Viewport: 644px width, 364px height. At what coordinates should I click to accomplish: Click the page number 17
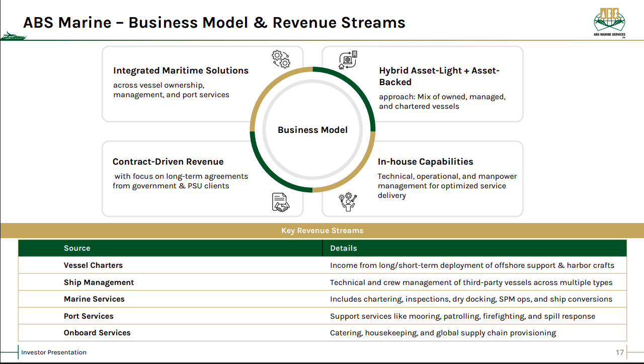[x=620, y=352]
